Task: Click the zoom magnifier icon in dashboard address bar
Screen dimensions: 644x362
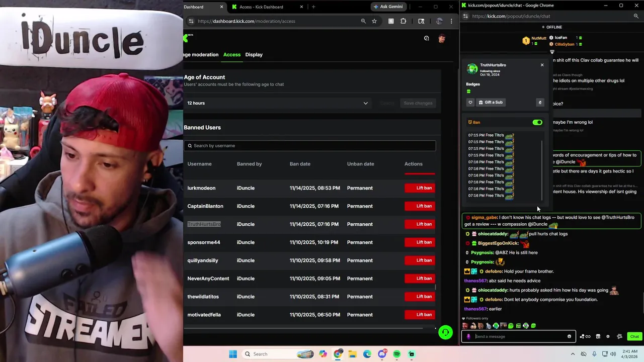Action: (363, 21)
